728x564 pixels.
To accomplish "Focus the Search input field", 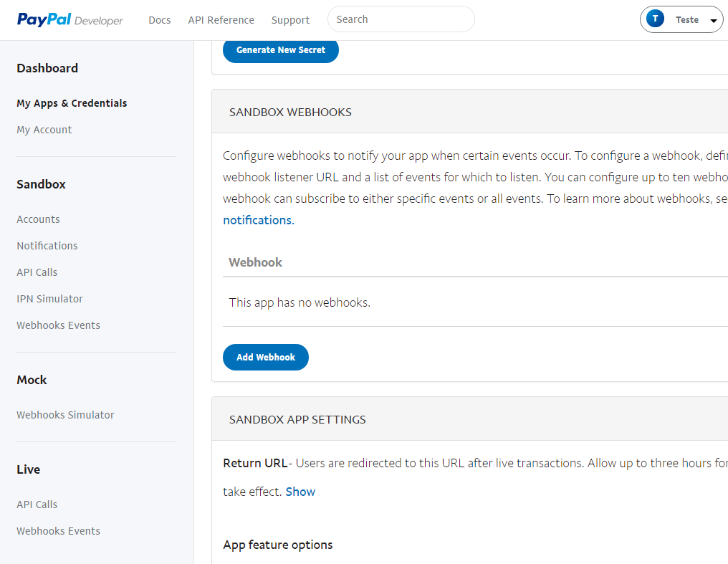I will pos(401,19).
